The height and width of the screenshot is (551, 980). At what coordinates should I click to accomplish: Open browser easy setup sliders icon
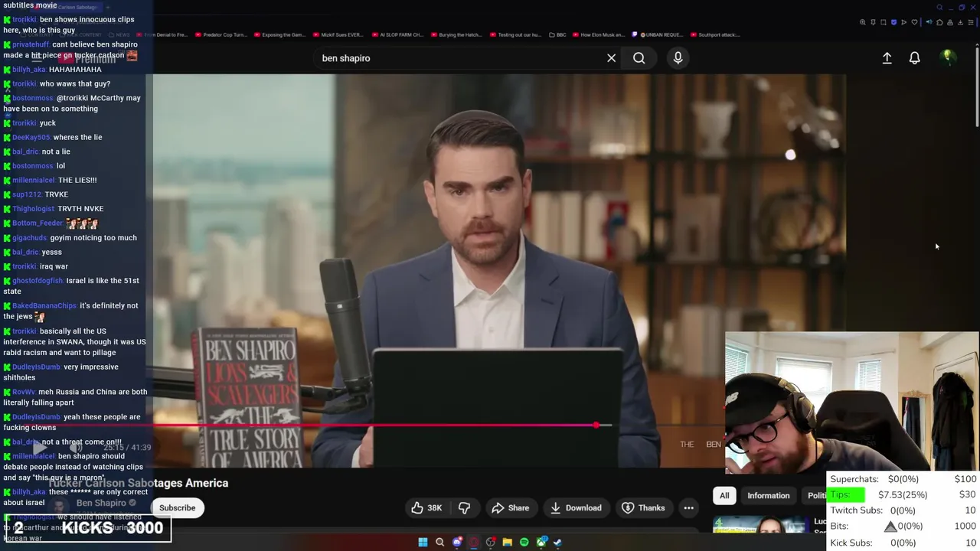pyautogui.click(x=971, y=22)
